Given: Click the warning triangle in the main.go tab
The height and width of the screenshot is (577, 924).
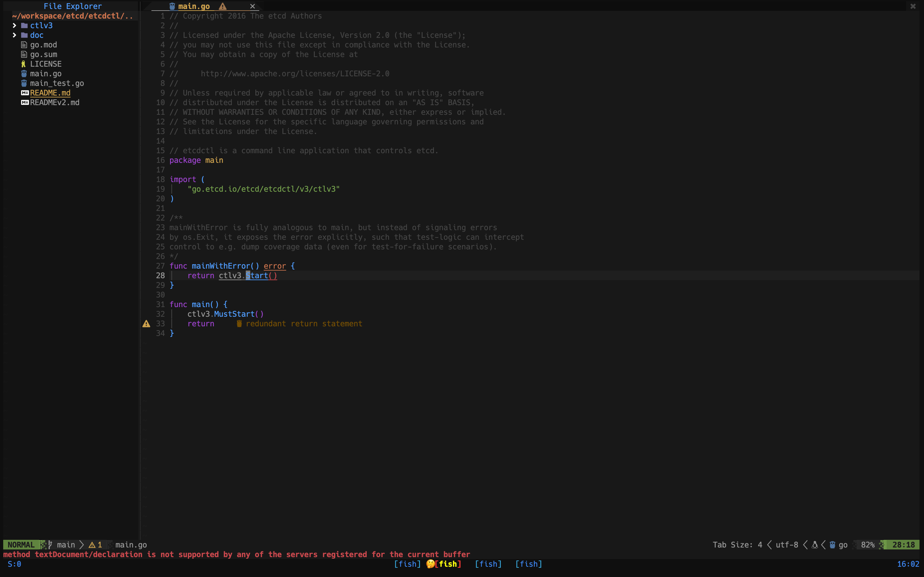Looking at the screenshot, I should click(223, 6).
